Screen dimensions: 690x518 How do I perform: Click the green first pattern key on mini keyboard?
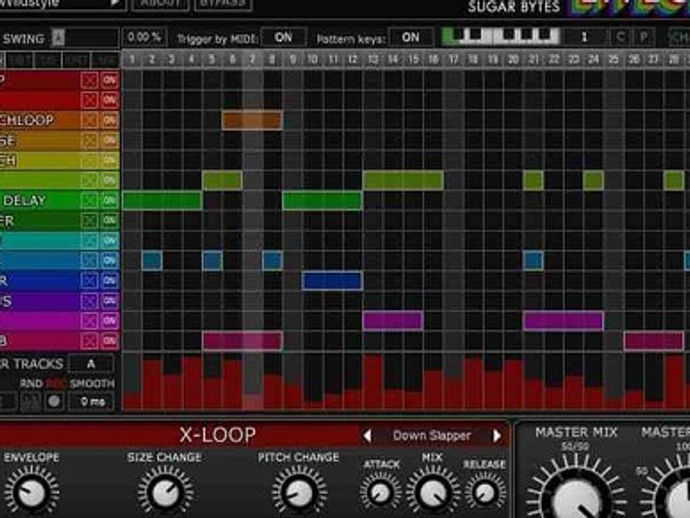448,37
